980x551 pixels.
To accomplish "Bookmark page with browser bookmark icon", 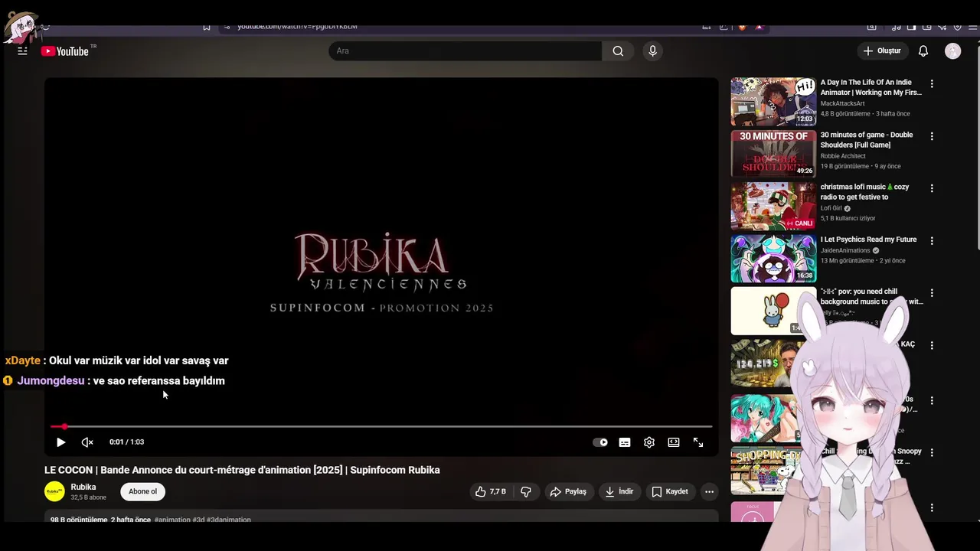I will click(206, 27).
